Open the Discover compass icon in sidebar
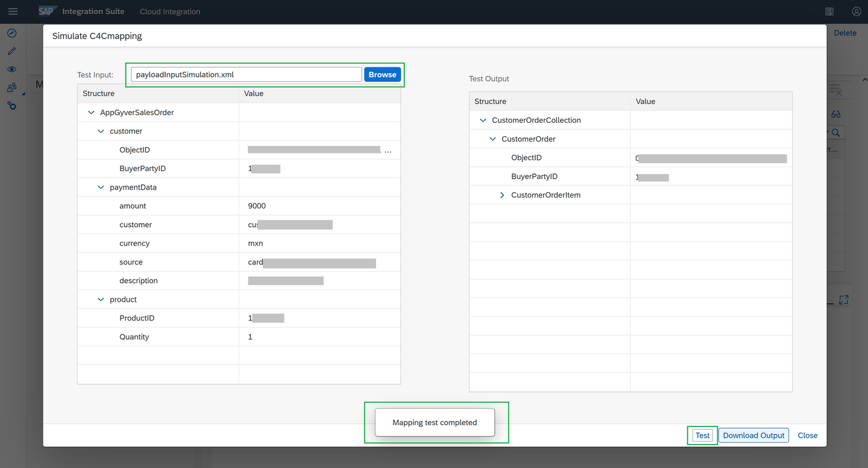 12,33
